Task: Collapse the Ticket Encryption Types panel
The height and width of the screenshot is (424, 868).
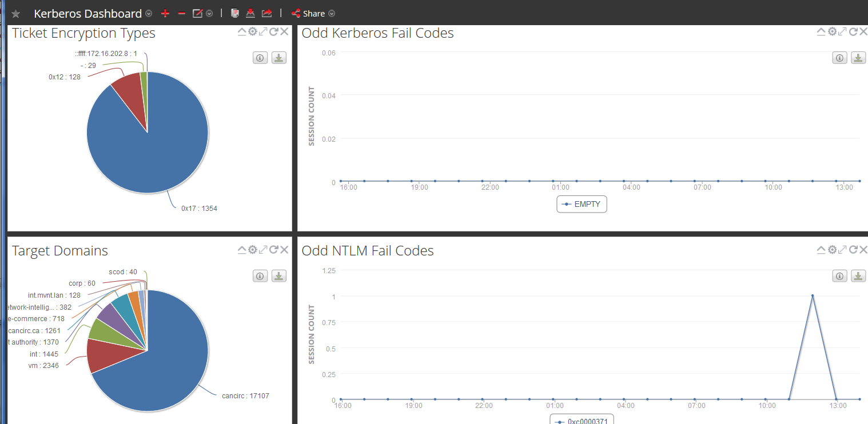Action: (x=242, y=32)
